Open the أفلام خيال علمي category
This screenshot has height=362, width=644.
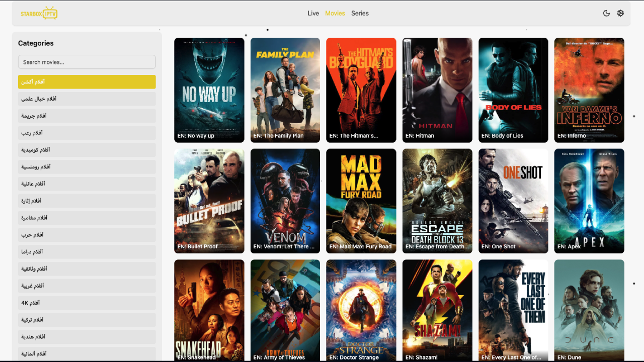click(87, 99)
